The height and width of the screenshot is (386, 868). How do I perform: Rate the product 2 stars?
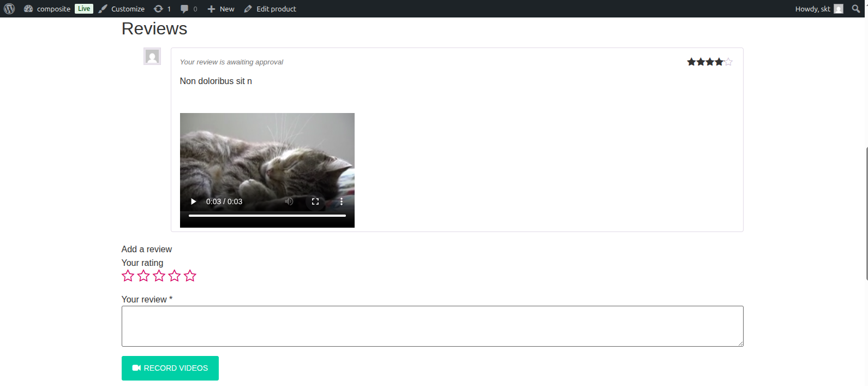point(143,276)
